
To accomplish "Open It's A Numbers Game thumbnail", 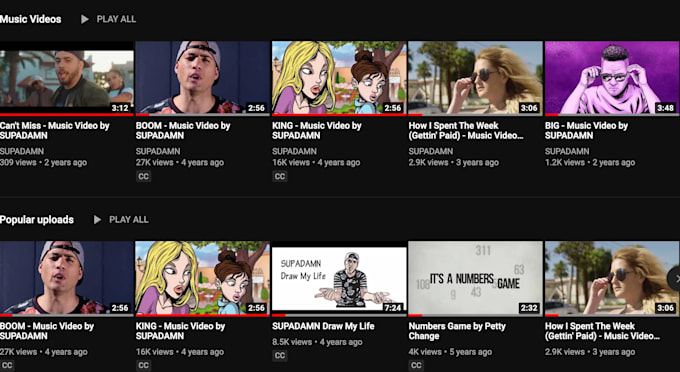I will pos(475,278).
